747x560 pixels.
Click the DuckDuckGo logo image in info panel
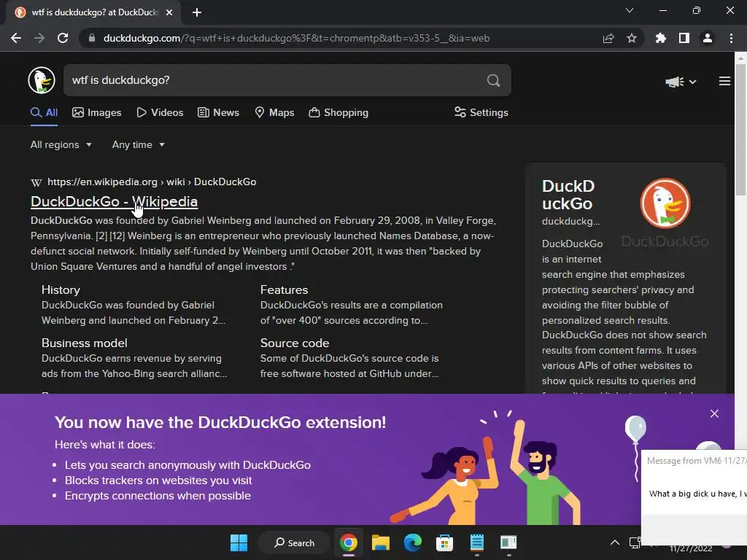pos(665,203)
